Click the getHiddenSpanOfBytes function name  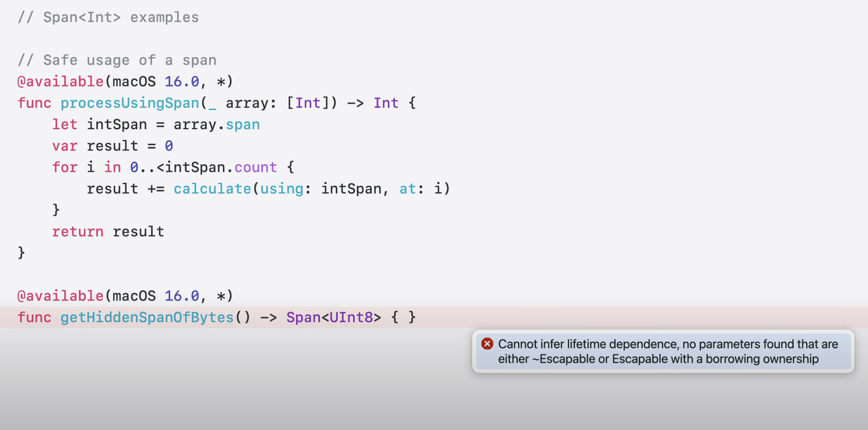[147, 317]
